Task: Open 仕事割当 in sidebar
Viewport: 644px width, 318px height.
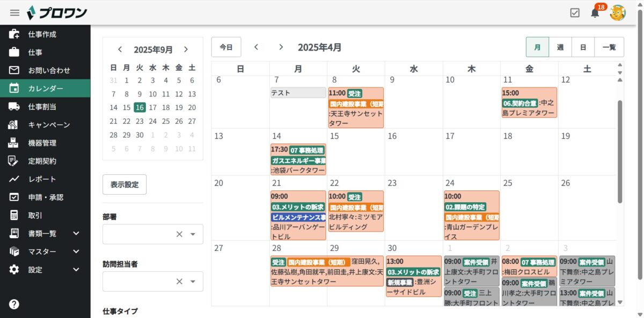Action: click(45, 107)
